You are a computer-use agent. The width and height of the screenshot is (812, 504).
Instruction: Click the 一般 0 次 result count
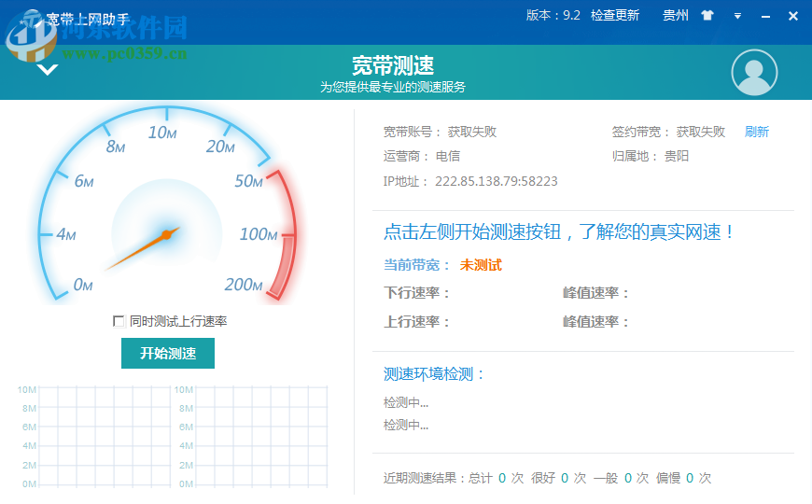coord(621,478)
